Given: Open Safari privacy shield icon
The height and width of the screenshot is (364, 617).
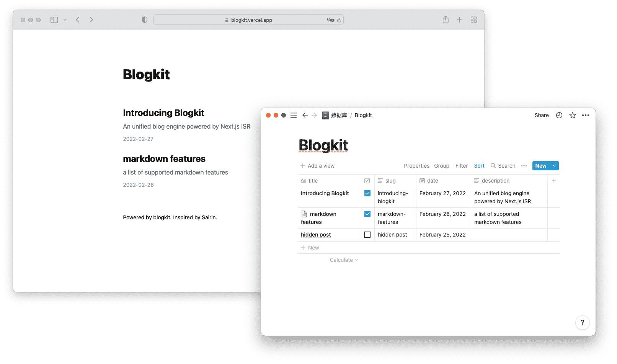Looking at the screenshot, I should [x=144, y=20].
